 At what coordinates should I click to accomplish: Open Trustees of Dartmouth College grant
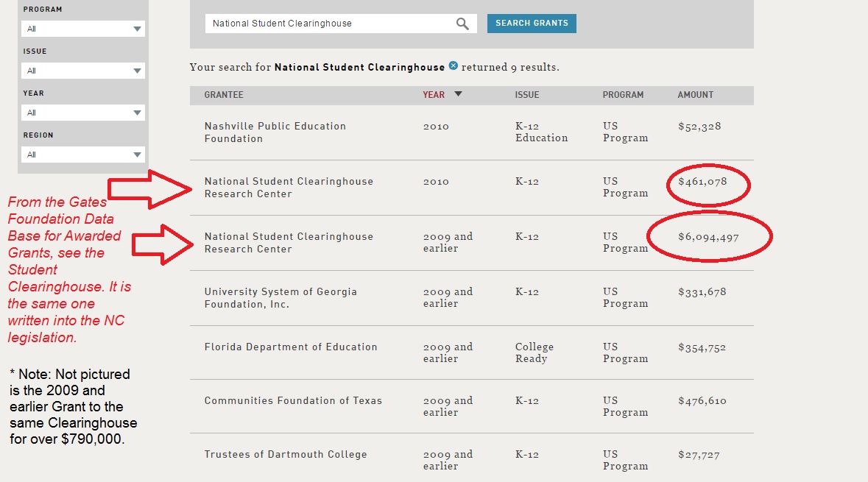pyautogui.click(x=286, y=454)
